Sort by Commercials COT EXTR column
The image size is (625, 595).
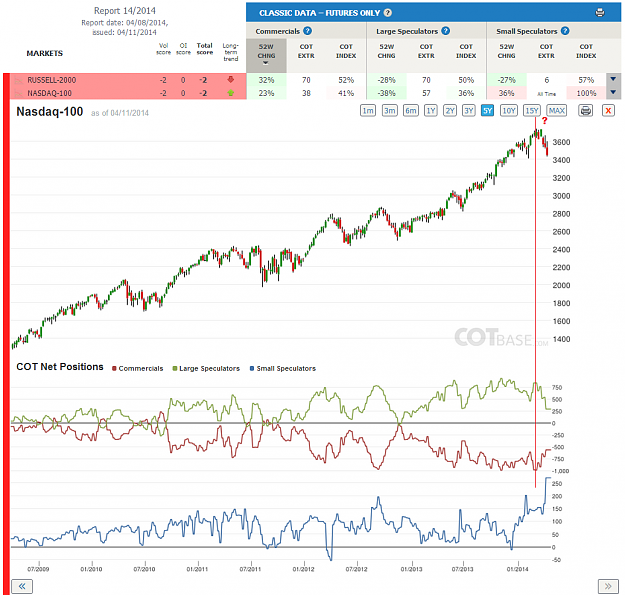click(306, 51)
